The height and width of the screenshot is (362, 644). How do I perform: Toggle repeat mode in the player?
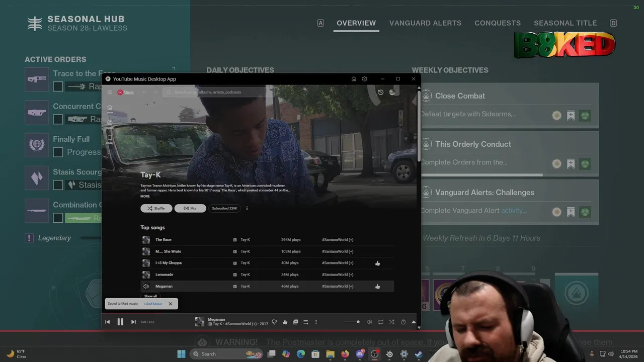tap(380, 322)
